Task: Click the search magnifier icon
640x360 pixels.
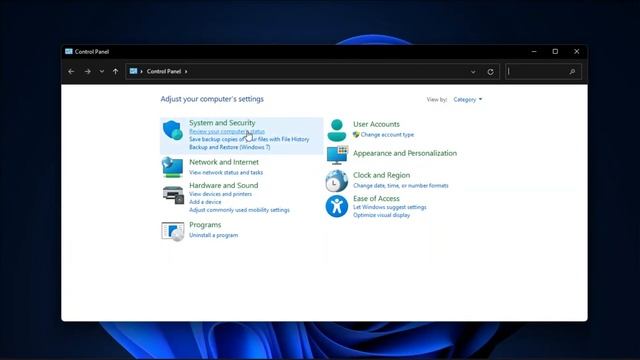Action: (x=572, y=72)
